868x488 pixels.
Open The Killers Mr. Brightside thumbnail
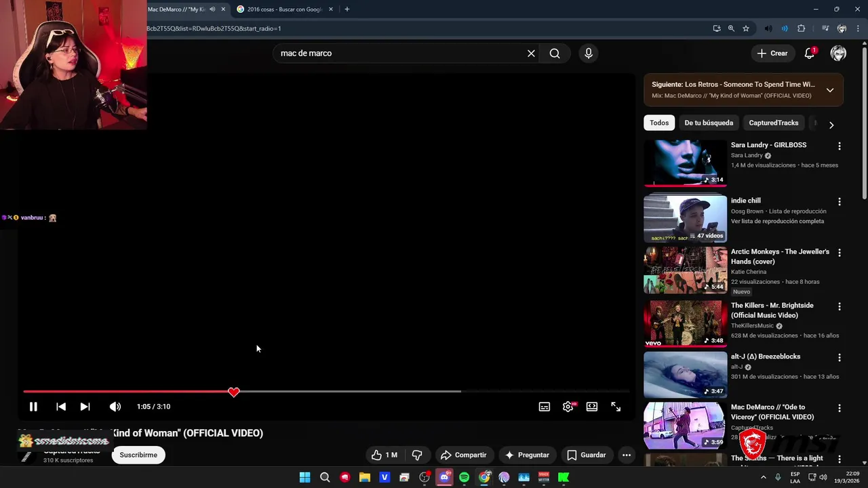[685, 323]
